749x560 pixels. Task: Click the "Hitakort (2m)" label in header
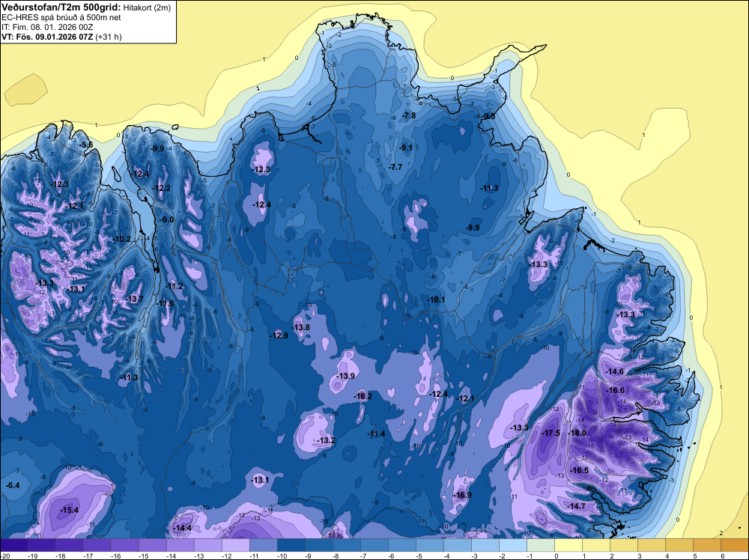pyautogui.click(x=147, y=7)
